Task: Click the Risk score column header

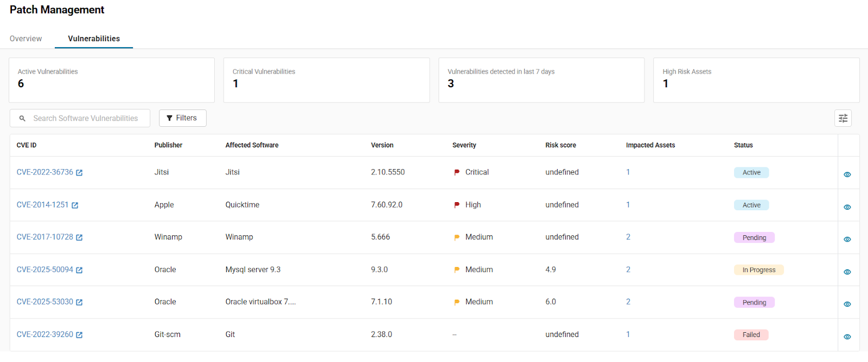Action: [560, 145]
